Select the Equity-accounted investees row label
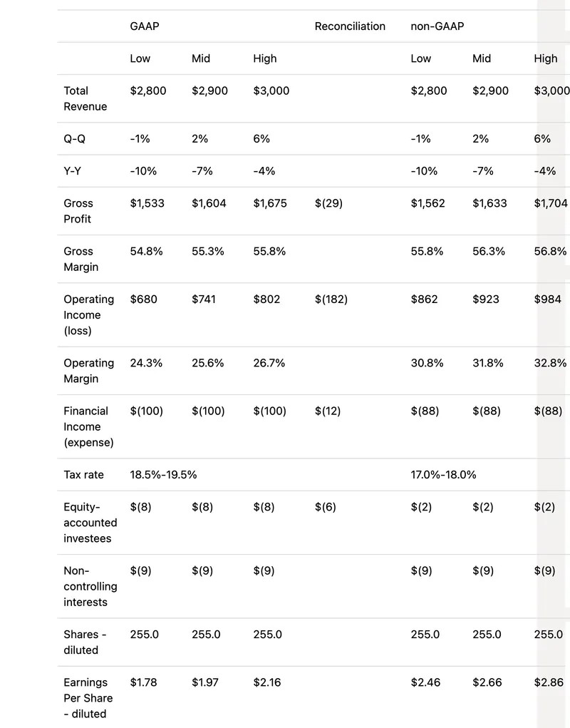This screenshot has width=570, height=728. coord(88,523)
